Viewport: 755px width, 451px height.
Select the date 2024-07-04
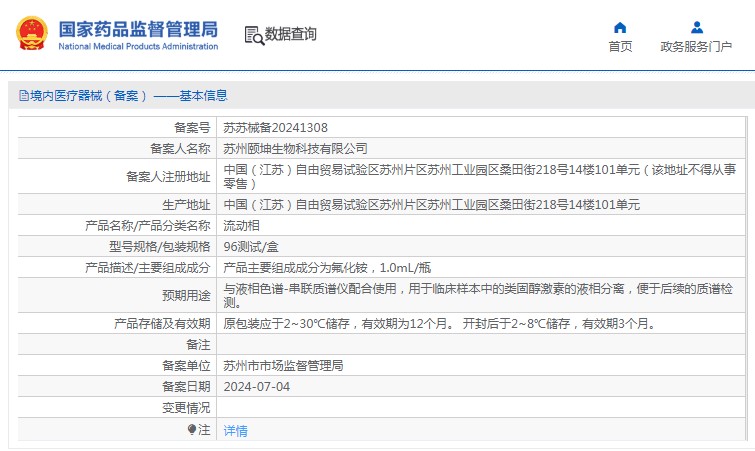[x=257, y=387]
